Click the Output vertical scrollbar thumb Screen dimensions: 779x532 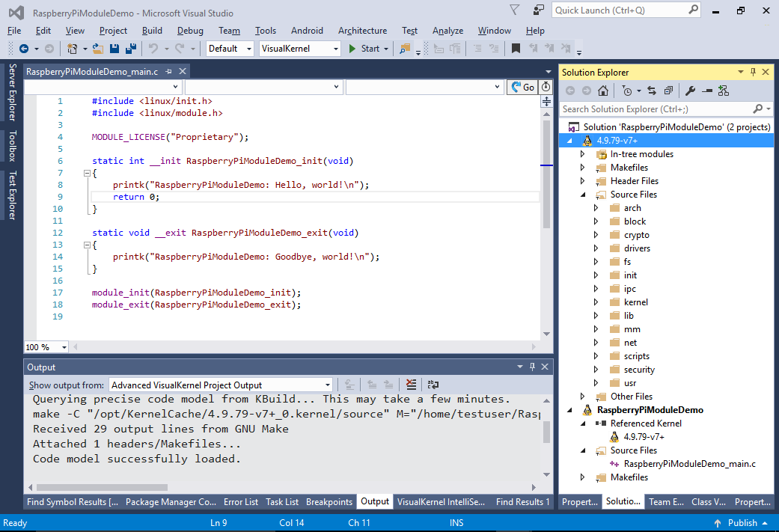tap(546, 432)
